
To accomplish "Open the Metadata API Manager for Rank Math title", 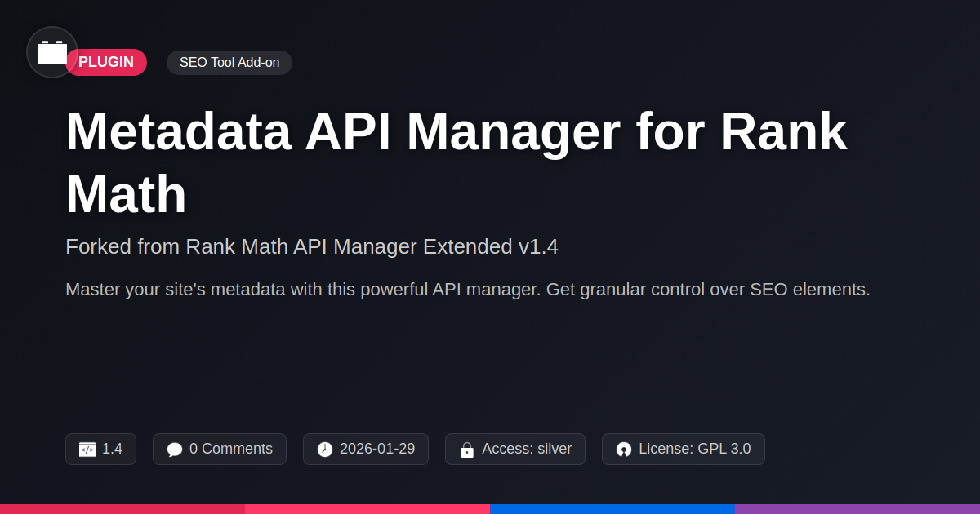I will [x=456, y=163].
